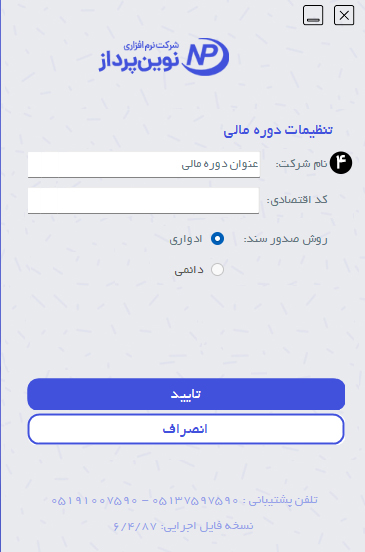Image resolution: width=365 pixels, height=552 pixels.
Task: Click the NP Novin Pardaz logo emblem
Action: [x=206, y=56]
